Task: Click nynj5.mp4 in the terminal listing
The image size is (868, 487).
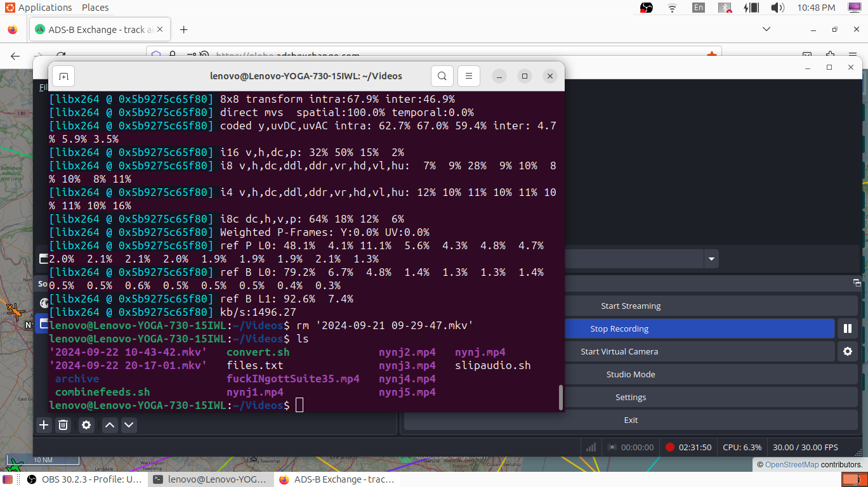Action: (x=407, y=392)
